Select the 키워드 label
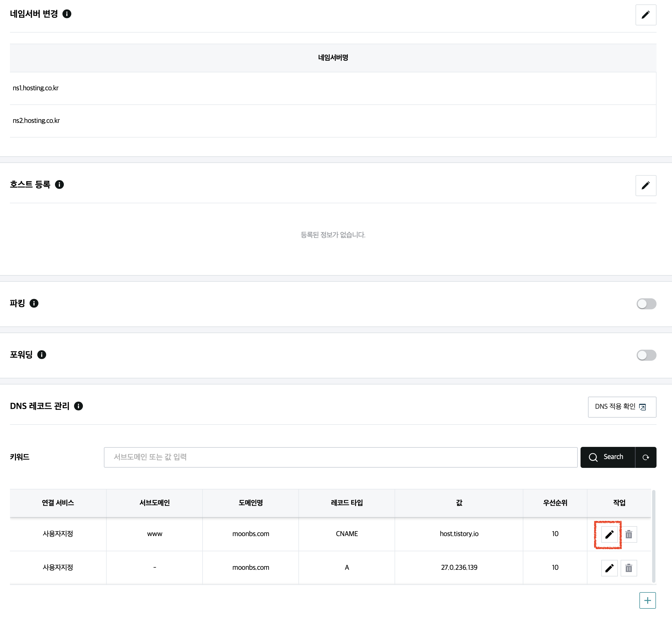Viewport: 672px width, 622px height. tap(20, 457)
